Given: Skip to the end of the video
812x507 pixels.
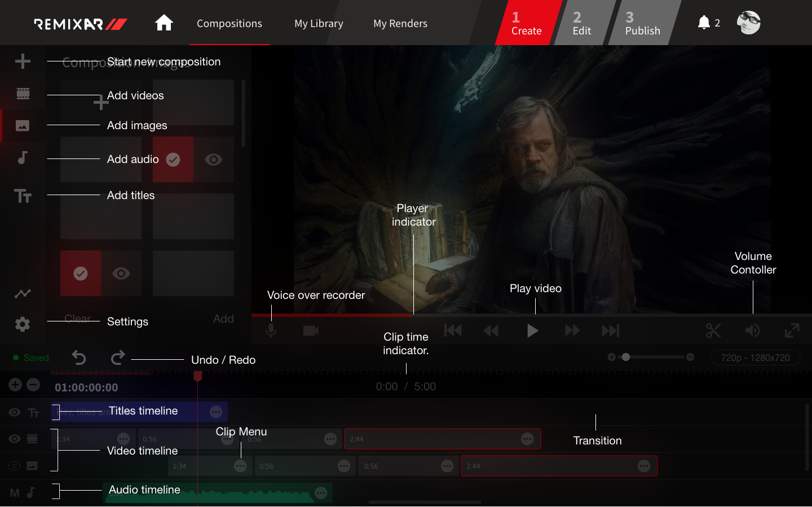Looking at the screenshot, I should pos(611,330).
